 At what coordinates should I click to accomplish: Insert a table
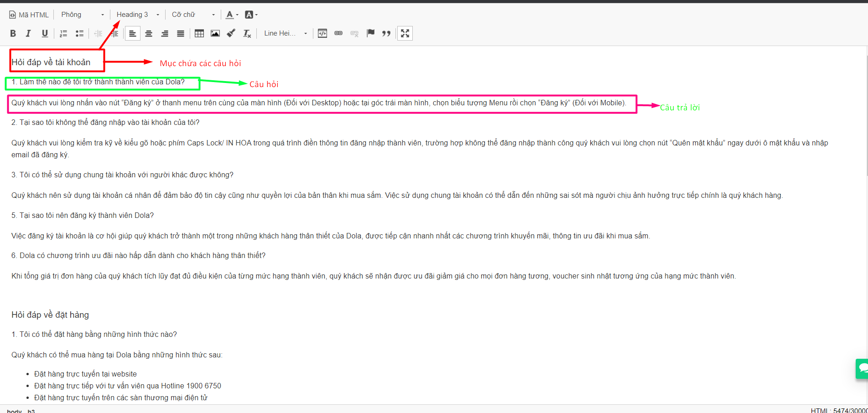click(x=199, y=33)
